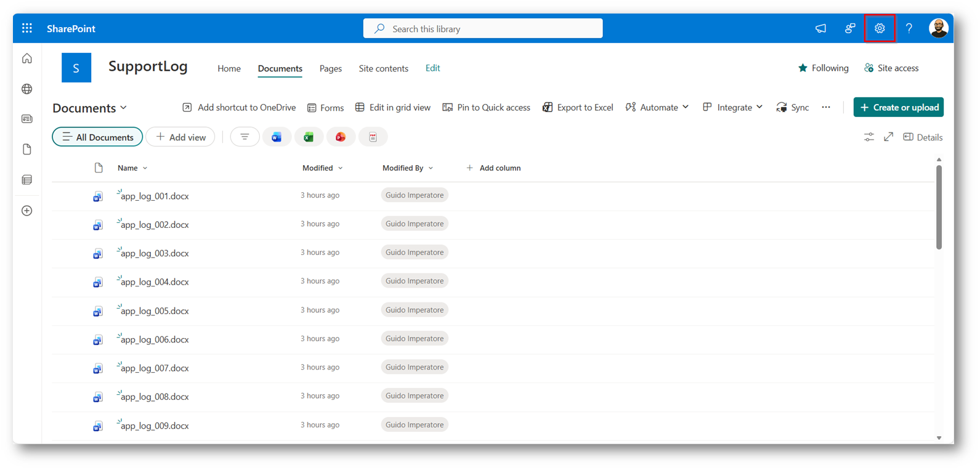
Task: Click the Help question mark icon
Action: point(909,28)
